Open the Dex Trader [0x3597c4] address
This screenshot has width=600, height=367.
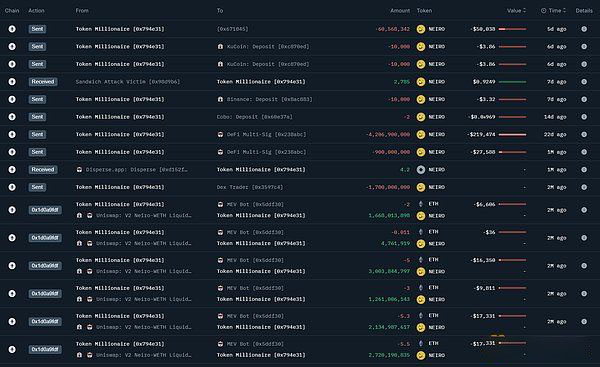click(250, 187)
